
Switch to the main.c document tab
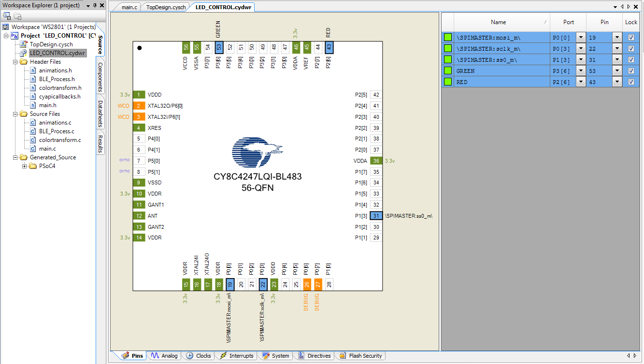click(x=129, y=7)
